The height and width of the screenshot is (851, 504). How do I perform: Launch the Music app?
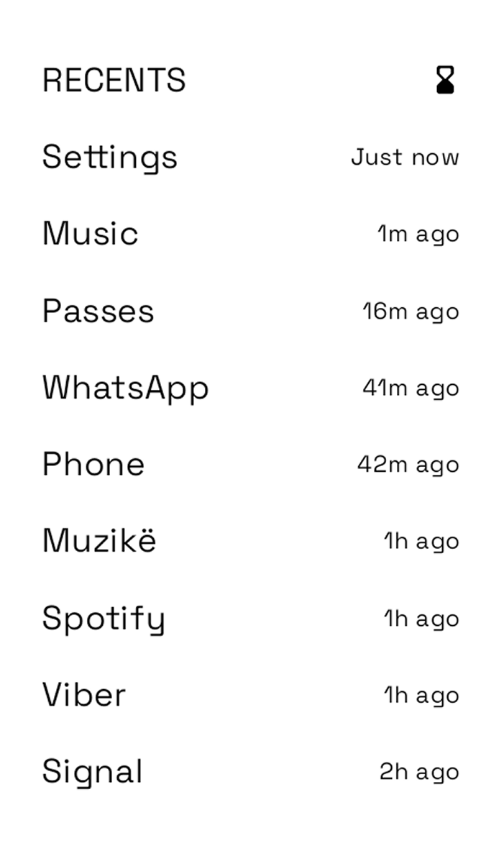click(90, 234)
